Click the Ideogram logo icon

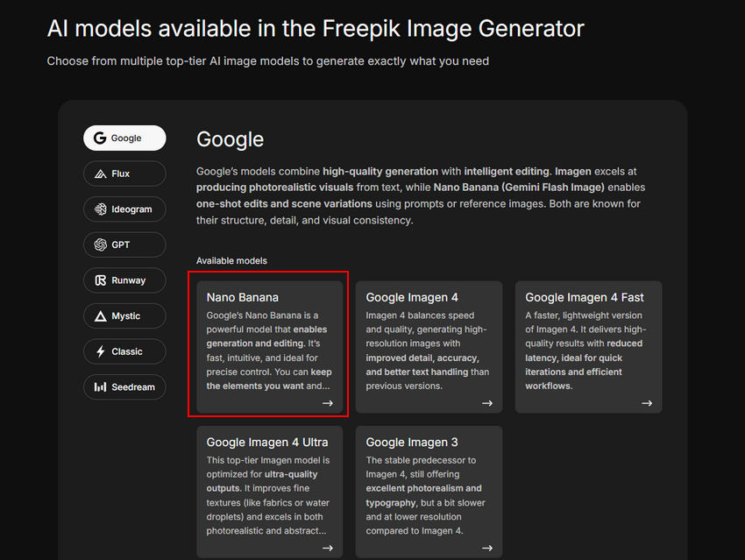[x=100, y=209]
